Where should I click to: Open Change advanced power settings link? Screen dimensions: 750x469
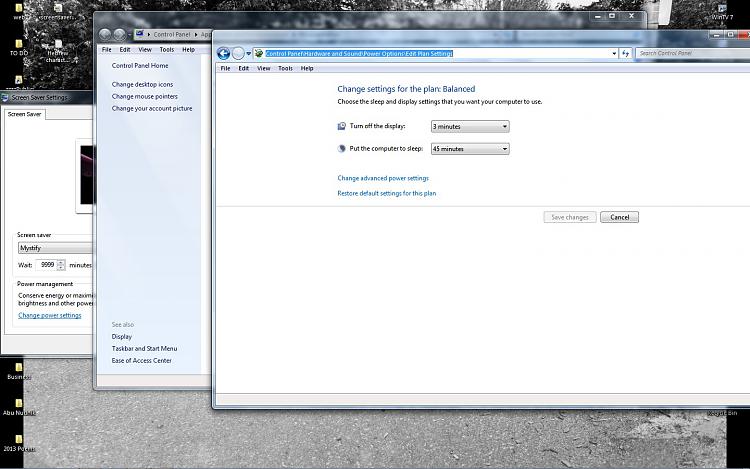(383, 178)
